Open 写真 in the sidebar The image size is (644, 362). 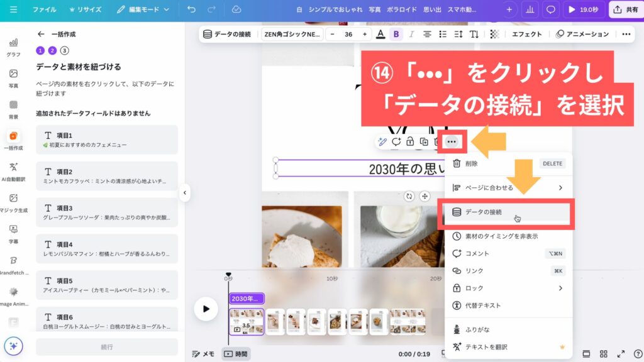(13, 79)
